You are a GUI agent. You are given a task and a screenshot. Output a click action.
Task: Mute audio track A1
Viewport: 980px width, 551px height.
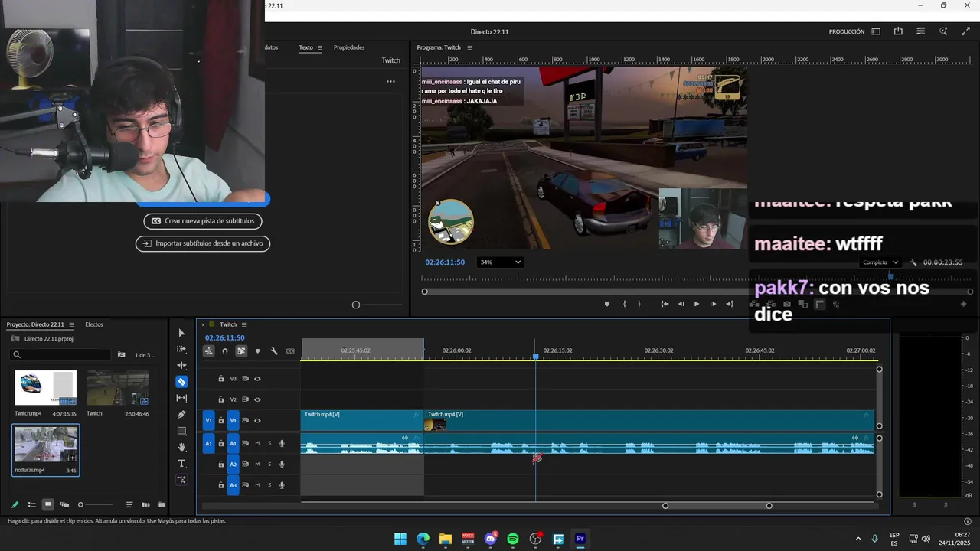(257, 443)
